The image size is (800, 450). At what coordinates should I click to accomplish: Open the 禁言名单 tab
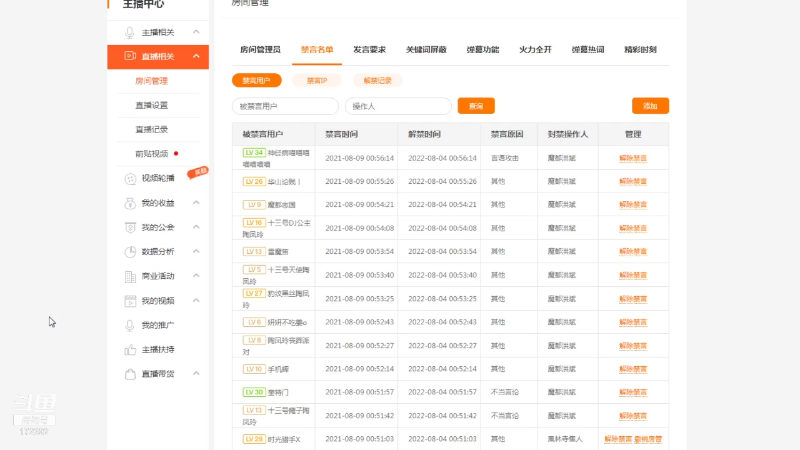(x=317, y=49)
